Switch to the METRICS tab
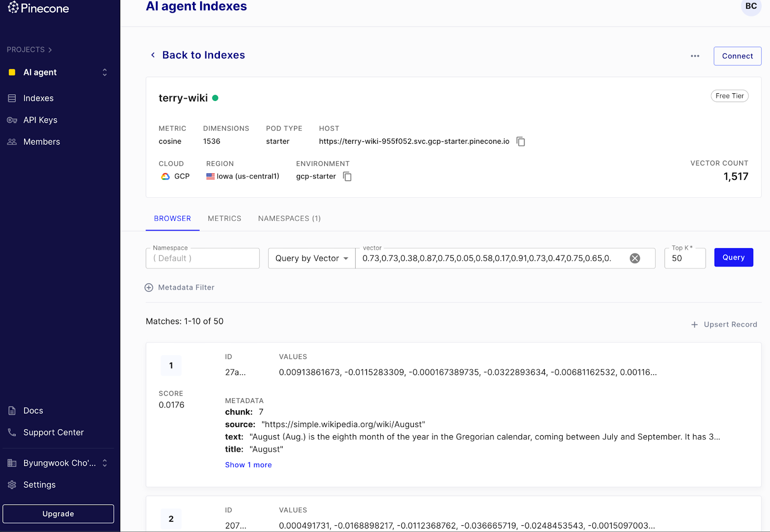Screen dimensions: 770x532 coord(225,218)
